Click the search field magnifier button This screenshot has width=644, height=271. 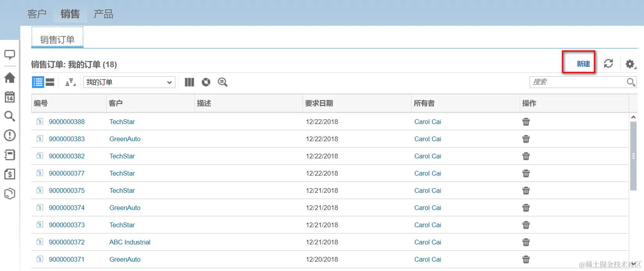pos(631,82)
